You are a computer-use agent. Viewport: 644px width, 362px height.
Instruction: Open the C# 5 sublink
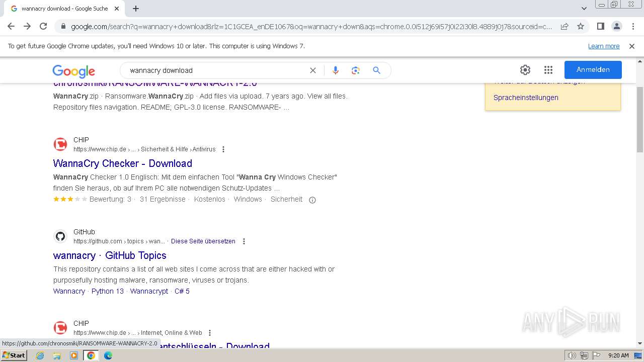click(182, 291)
